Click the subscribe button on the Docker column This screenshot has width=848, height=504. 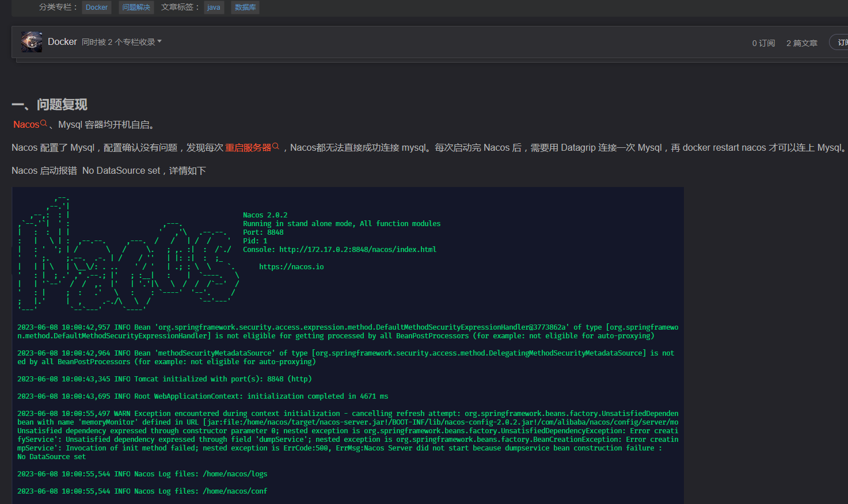point(839,42)
